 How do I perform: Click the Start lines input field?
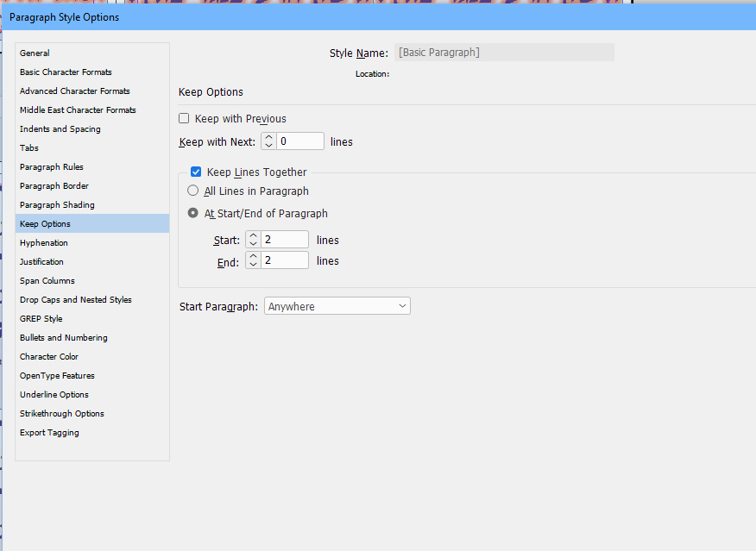pos(285,240)
